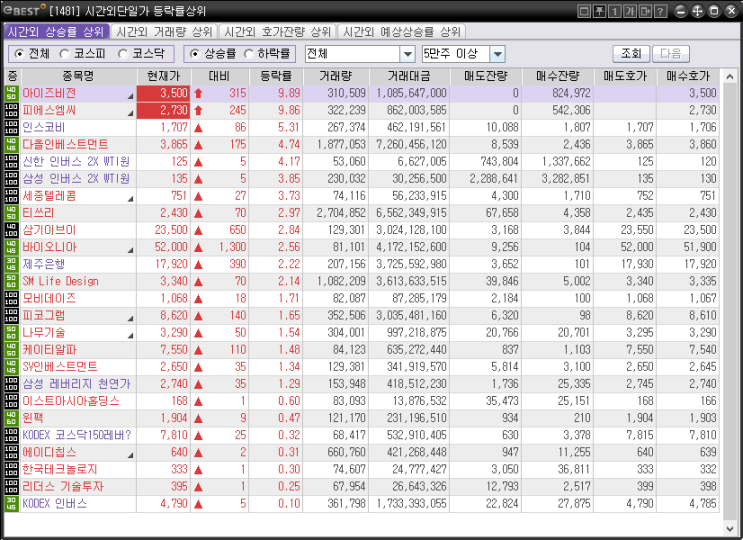The width and height of the screenshot is (743, 540).
Task: Click the stock name 인스코비
Action: (x=44, y=127)
